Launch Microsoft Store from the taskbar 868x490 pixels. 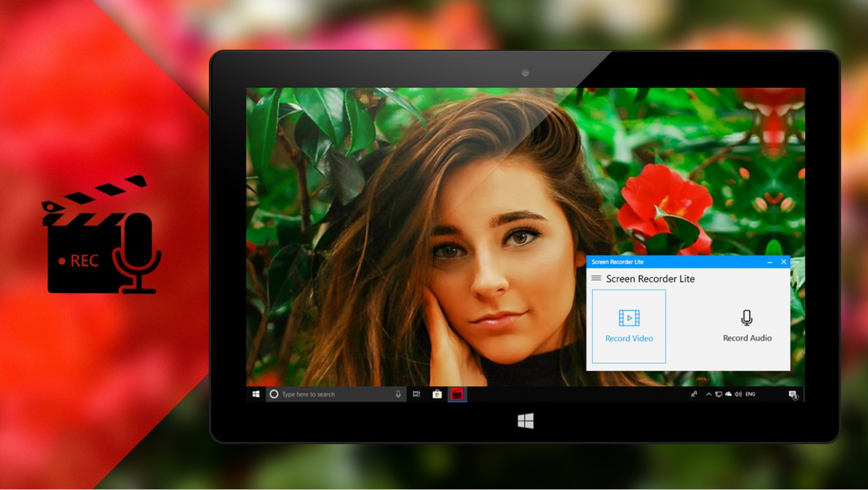[x=437, y=394]
